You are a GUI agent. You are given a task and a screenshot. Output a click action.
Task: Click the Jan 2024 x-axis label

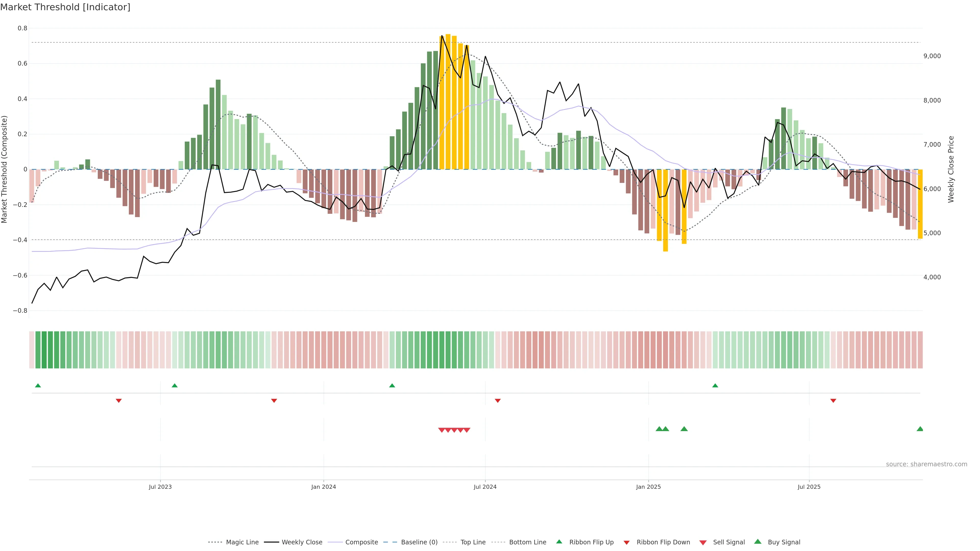[323, 487]
